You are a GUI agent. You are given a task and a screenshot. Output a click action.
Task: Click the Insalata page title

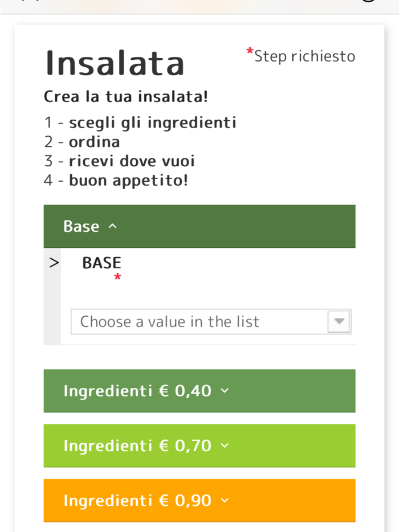click(115, 63)
